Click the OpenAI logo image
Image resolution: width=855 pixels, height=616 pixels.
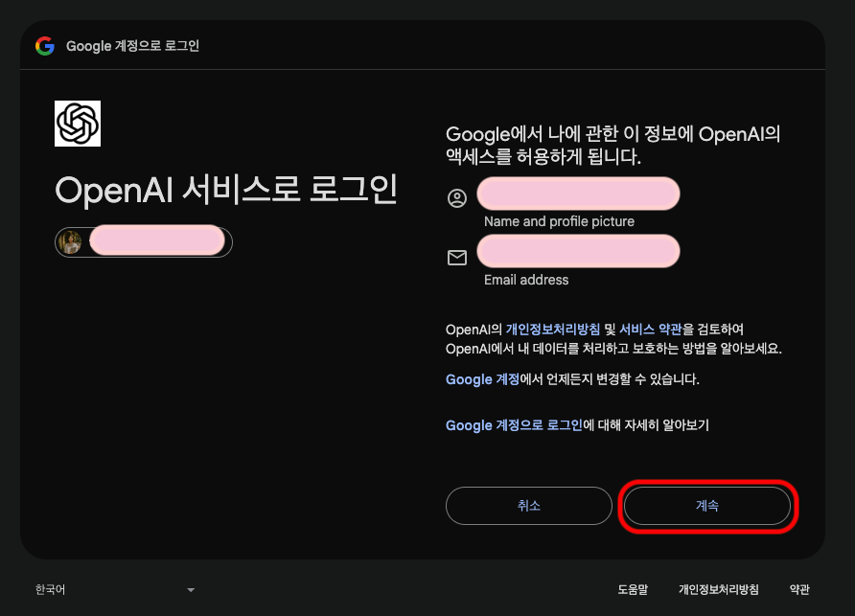coord(78,124)
